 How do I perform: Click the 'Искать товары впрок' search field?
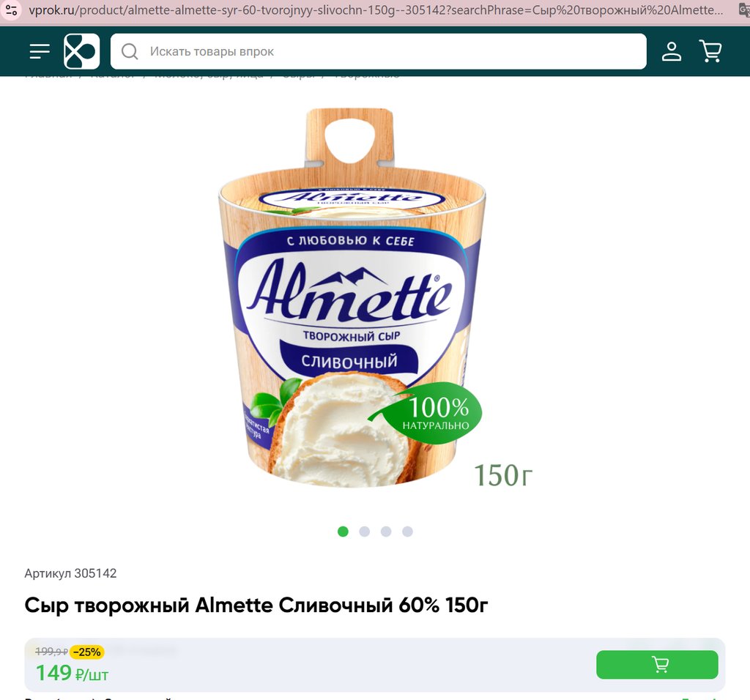(388, 51)
